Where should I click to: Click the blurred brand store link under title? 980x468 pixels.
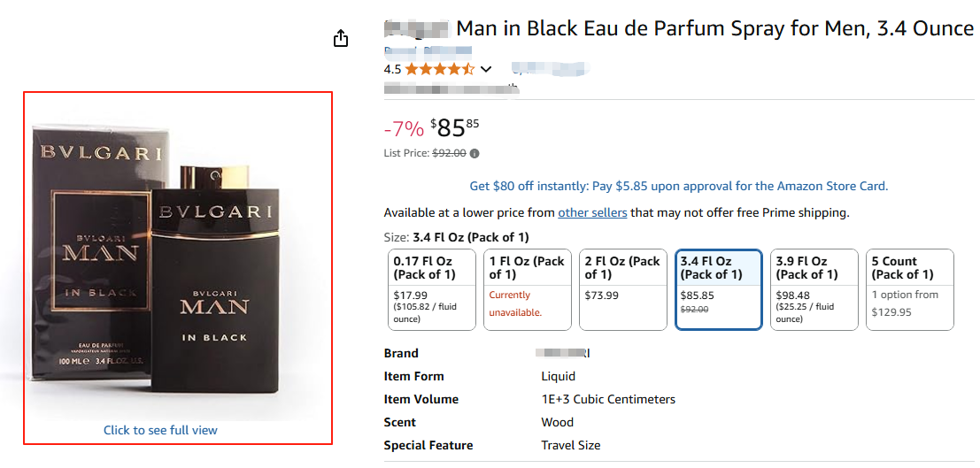point(427,52)
